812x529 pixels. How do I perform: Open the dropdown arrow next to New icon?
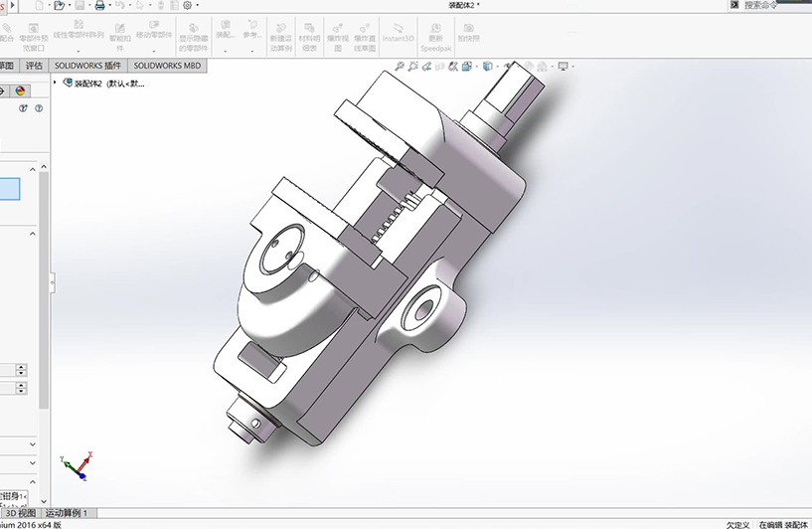click(49, 5)
